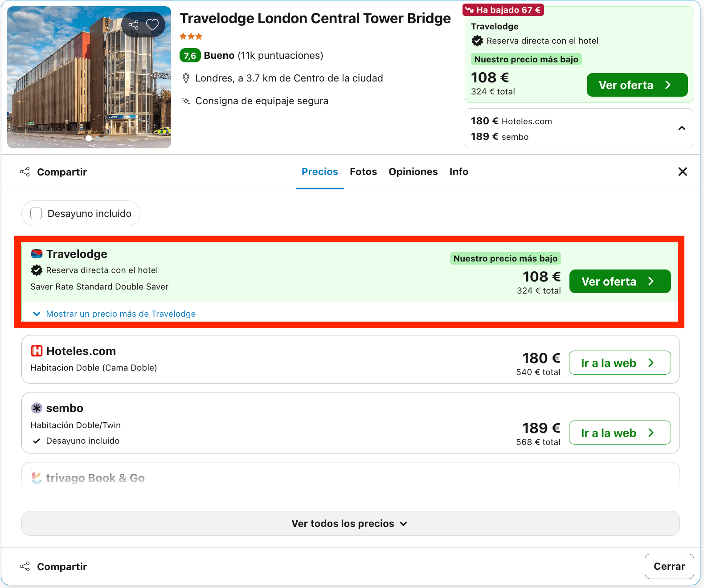
Task: Click the first photo carousel dot
Action: click(89, 139)
